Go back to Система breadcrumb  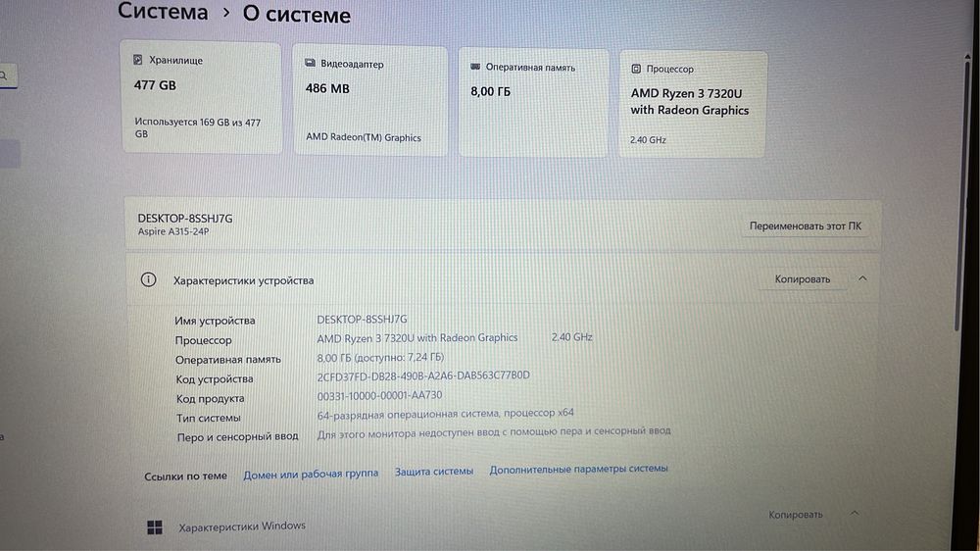pos(163,11)
